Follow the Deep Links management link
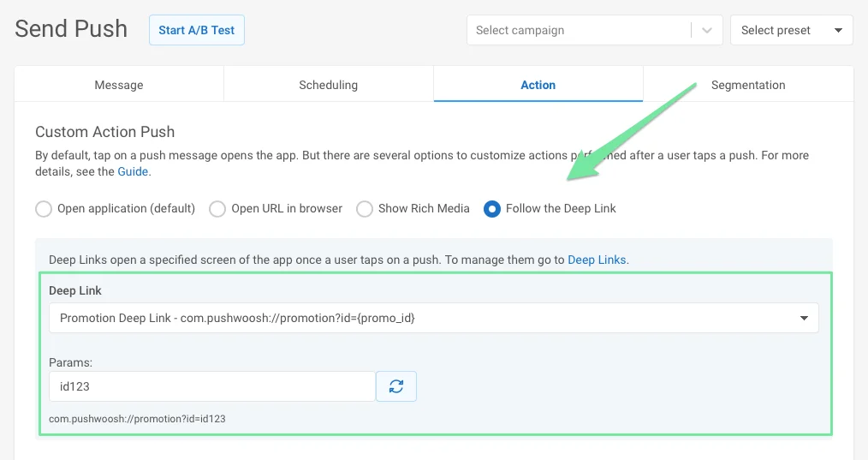Screen dimensions: 868x460 [597, 260]
